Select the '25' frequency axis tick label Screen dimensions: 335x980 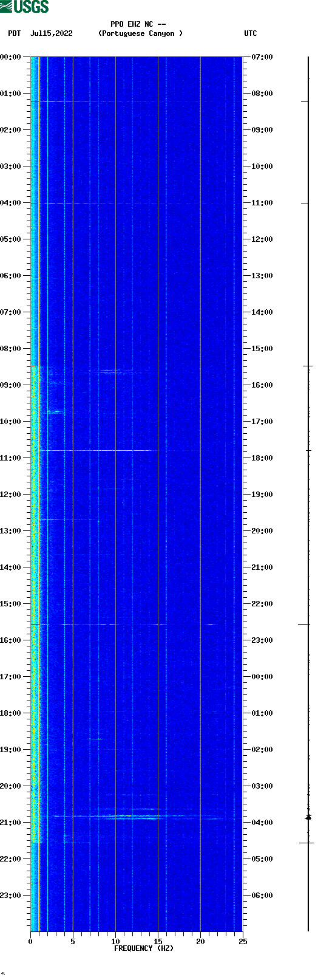(243, 942)
